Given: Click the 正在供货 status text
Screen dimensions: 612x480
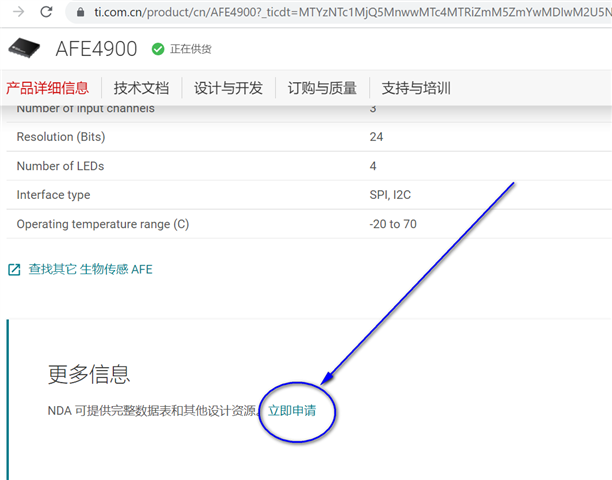Looking at the screenshot, I should [x=190, y=49].
